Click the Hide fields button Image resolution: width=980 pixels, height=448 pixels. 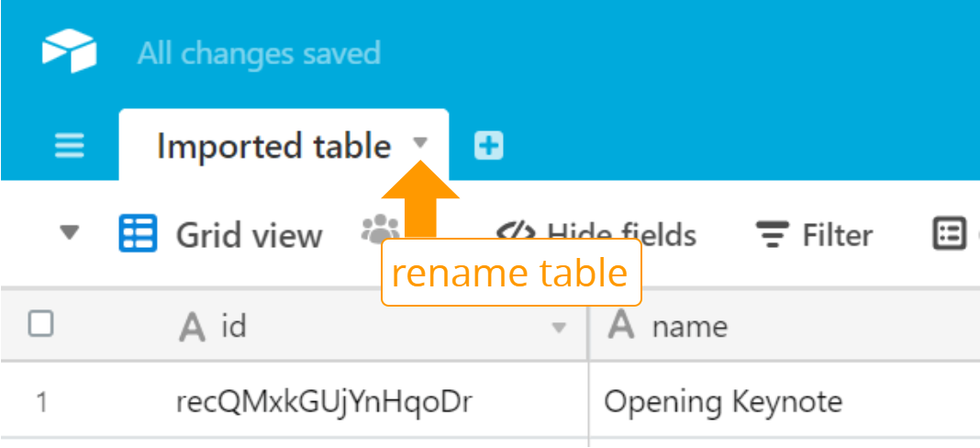click(596, 235)
